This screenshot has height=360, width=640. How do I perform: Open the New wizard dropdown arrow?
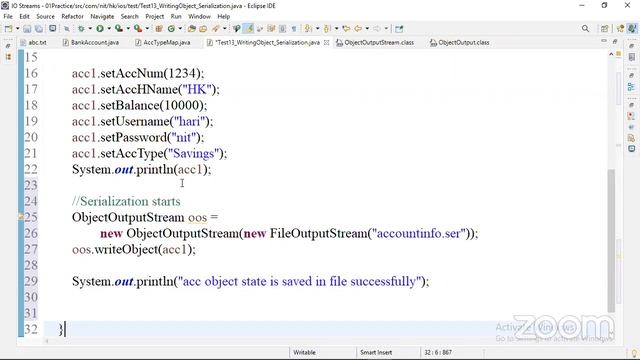pyautogui.click(x=17, y=29)
